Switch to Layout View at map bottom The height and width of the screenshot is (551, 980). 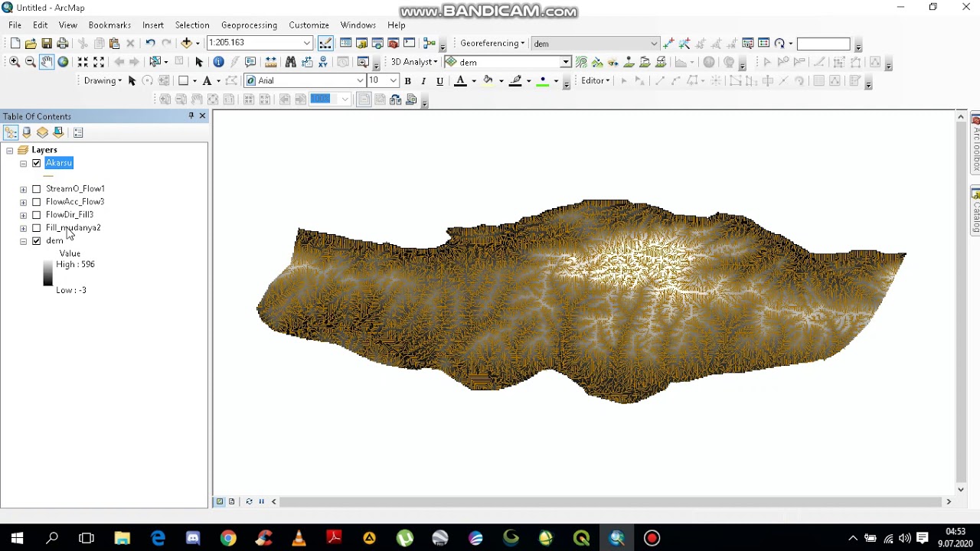[232, 502]
